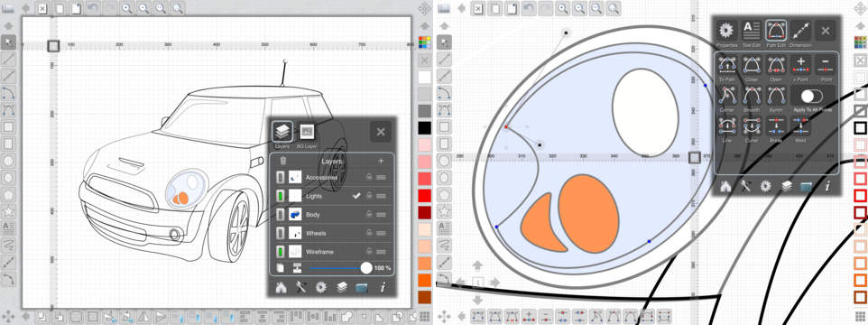This screenshot has height=325, width=868.
Task: Pick the bright red swatch on left screen
Action: (425, 195)
